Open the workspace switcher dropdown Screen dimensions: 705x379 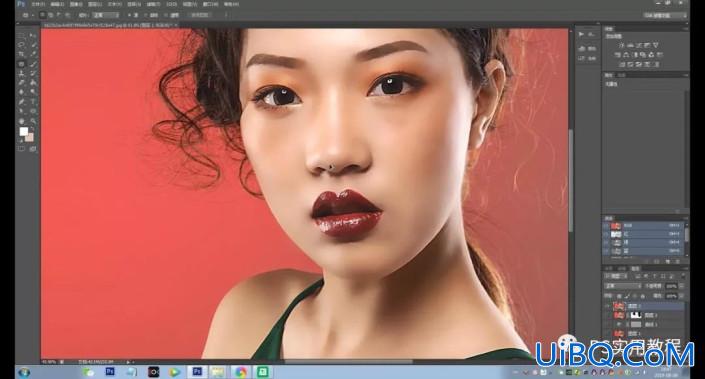665,15
